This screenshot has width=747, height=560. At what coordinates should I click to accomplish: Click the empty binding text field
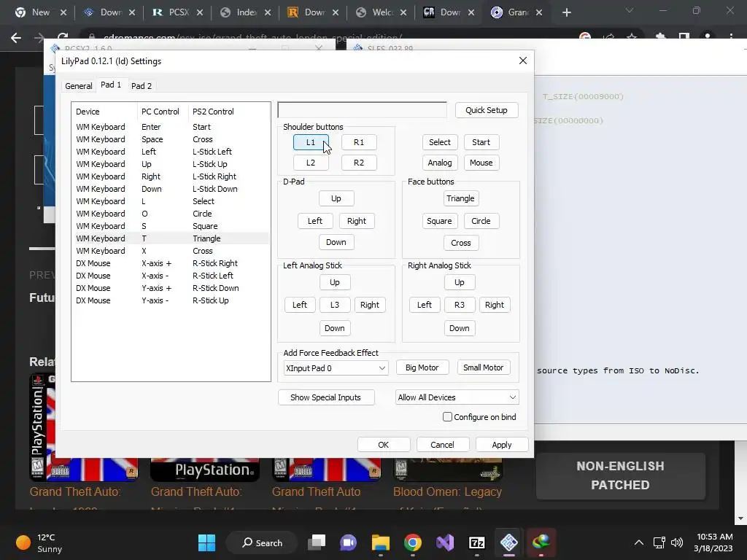[362, 110]
